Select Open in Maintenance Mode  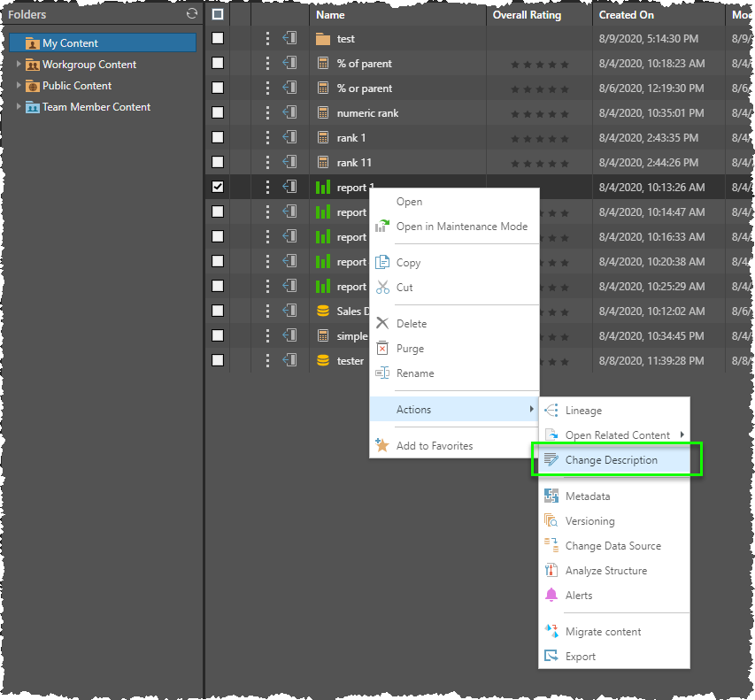pyautogui.click(x=461, y=227)
